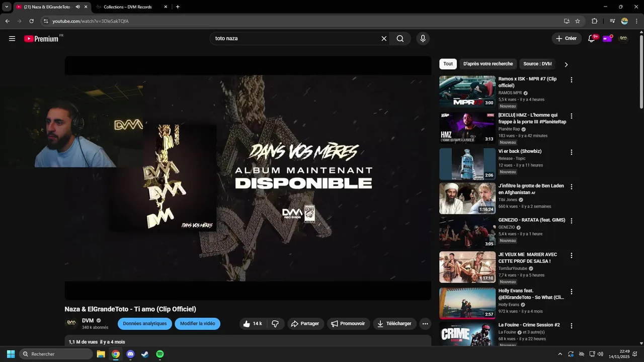
Task: Open DVM channel avatar below video
Action: 71,323
